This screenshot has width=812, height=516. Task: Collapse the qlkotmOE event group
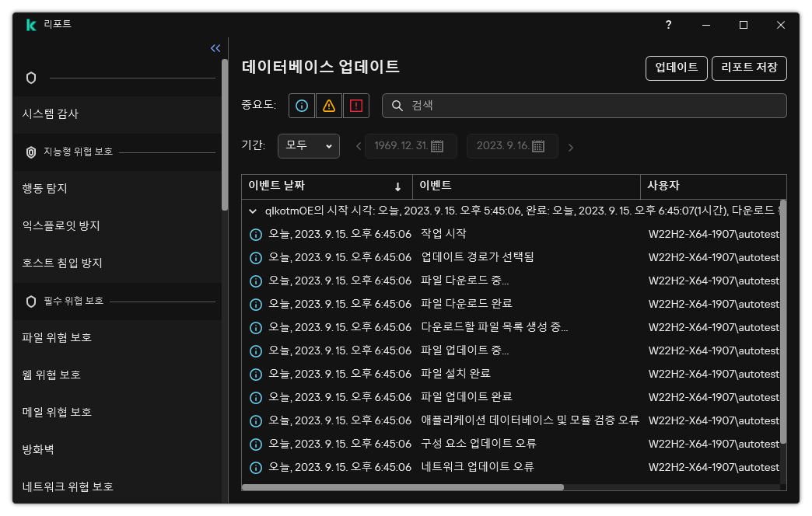[x=252, y=211]
